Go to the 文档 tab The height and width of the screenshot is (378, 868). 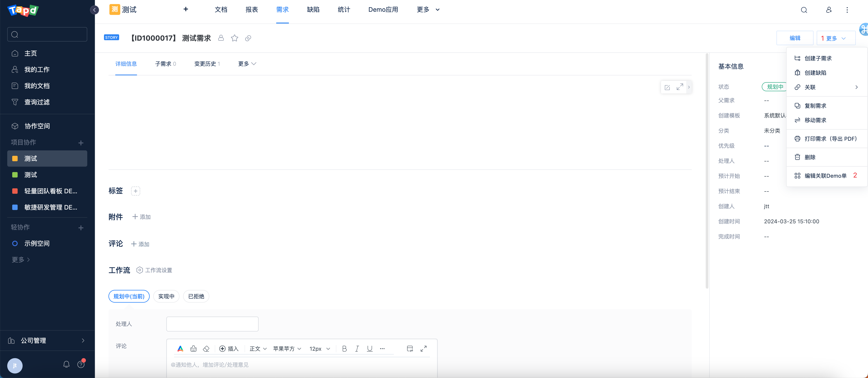pos(221,9)
